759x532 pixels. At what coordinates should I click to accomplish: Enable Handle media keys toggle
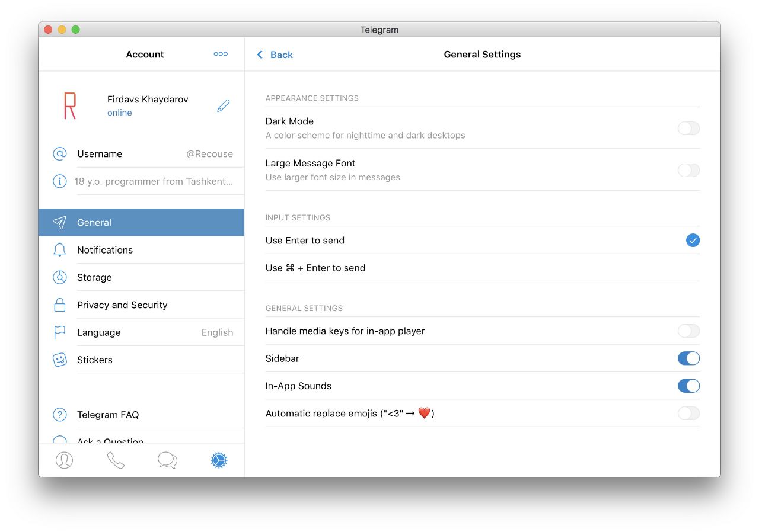(x=688, y=331)
